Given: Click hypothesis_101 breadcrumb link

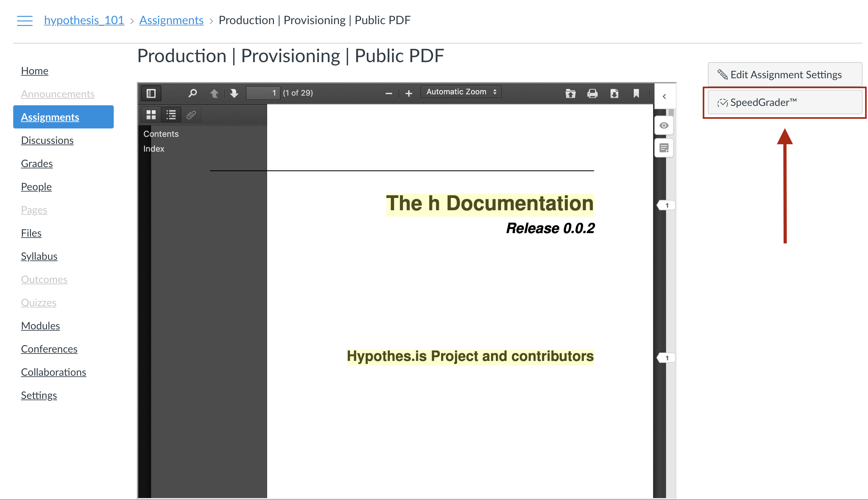Looking at the screenshot, I should pyautogui.click(x=84, y=20).
